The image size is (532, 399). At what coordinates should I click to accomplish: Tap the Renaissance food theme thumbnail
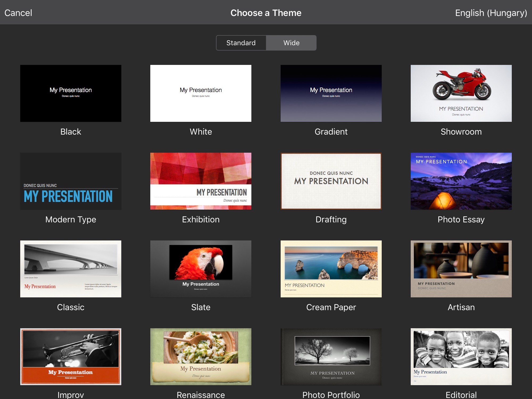(201, 357)
